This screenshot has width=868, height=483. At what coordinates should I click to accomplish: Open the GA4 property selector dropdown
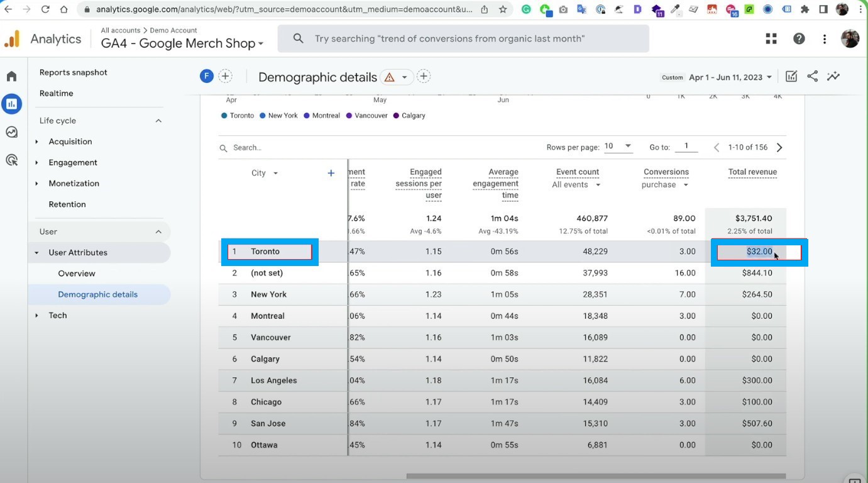[x=182, y=43]
